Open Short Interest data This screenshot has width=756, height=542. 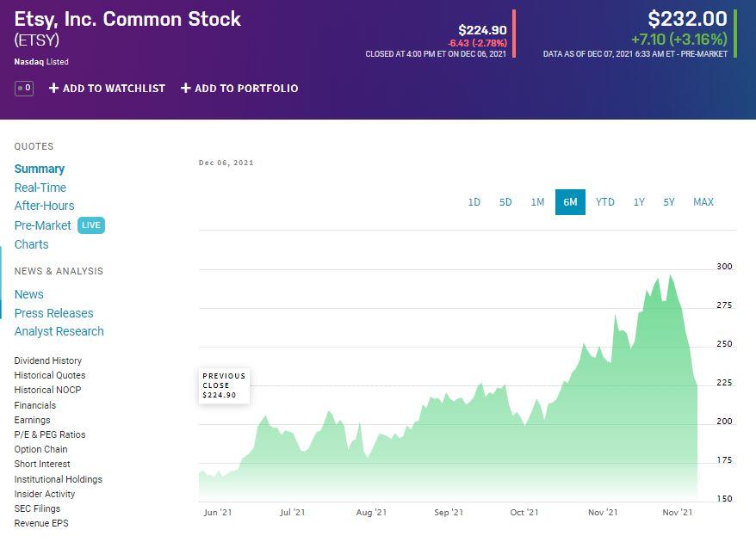tap(42, 464)
